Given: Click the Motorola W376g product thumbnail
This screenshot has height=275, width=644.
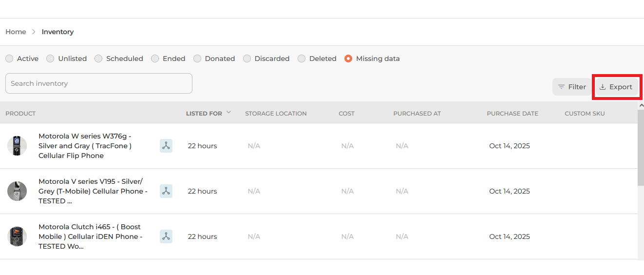Looking at the screenshot, I should (x=17, y=146).
